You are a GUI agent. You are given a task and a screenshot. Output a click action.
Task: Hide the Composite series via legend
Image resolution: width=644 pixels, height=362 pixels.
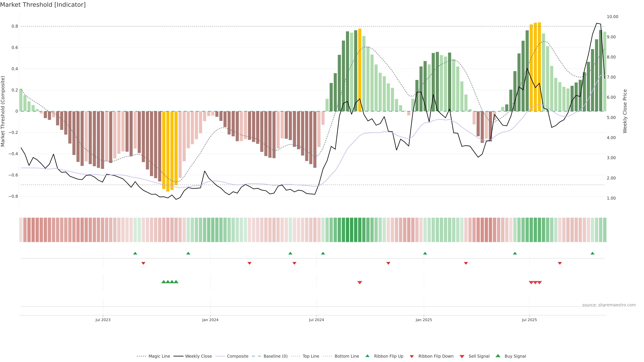coord(237,356)
